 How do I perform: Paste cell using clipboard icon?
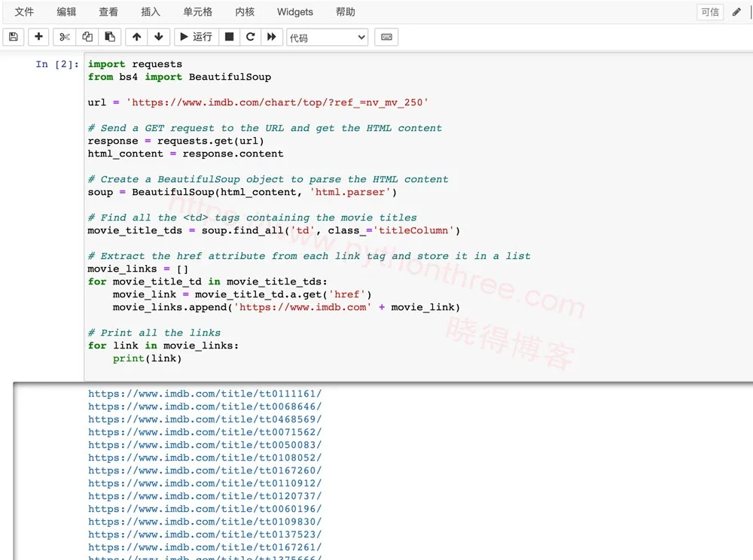(110, 37)
